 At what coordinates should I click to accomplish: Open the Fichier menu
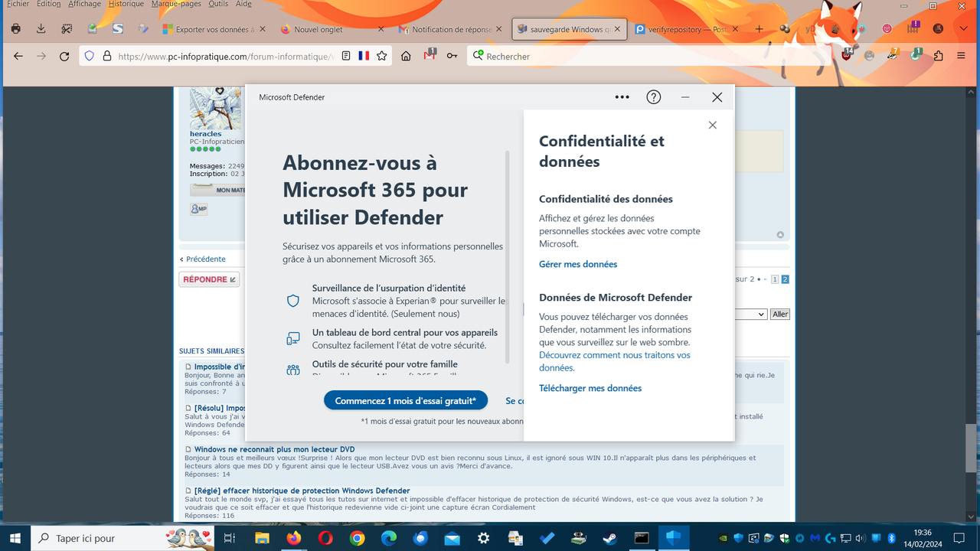pyautogui.click(x=17, y=4)
